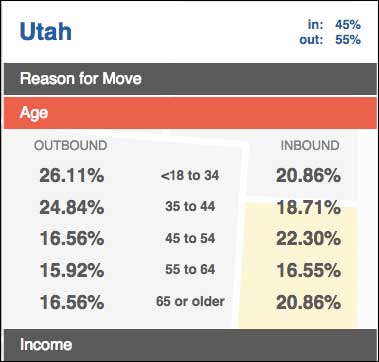Select the <18 to 34 age row label
Screen dimensions: 379x362
pos(190,176)
